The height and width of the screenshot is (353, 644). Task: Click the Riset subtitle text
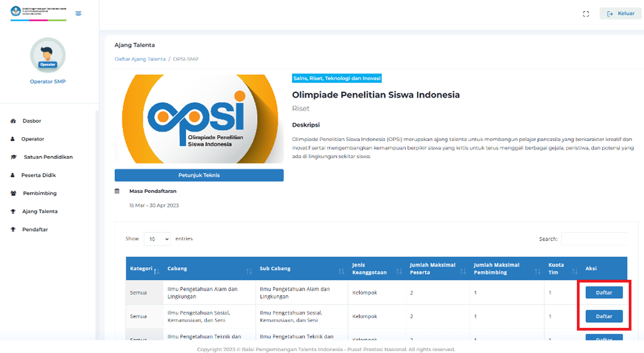coord(301,109)
